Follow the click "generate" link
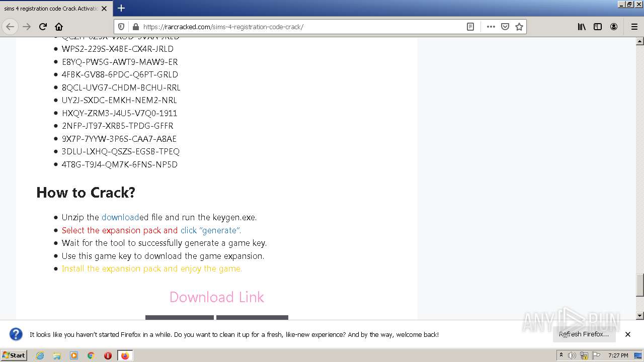The image size is (644, 362). 211,230
